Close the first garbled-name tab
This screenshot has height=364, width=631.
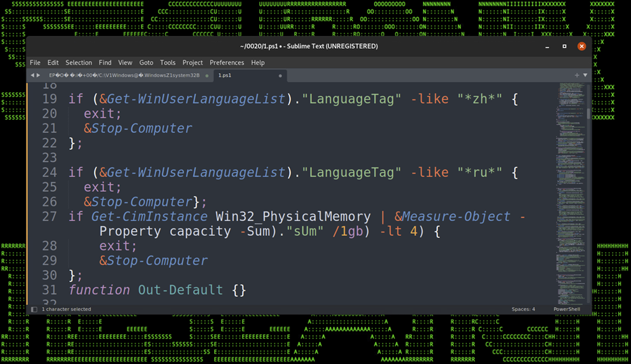206,75
